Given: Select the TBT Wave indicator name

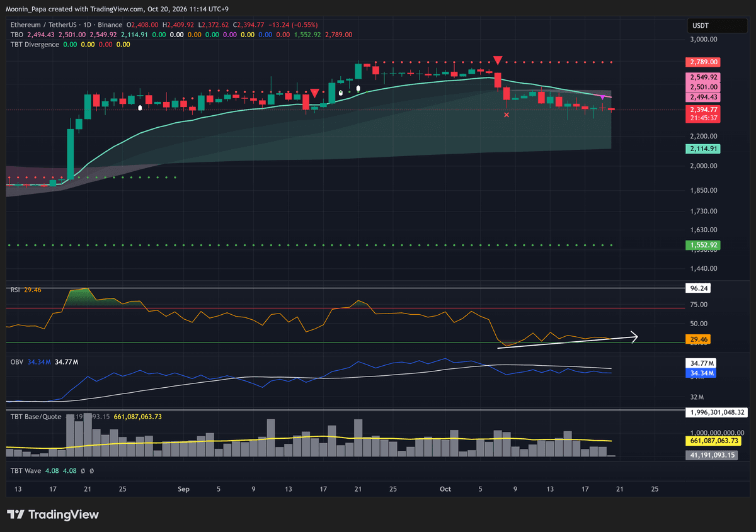Looking at the screenshot, I should tap(25, 470).
